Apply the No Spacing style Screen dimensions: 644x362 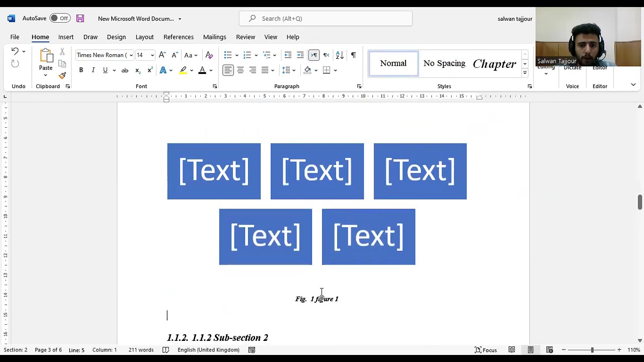click(x=444, y=63)
